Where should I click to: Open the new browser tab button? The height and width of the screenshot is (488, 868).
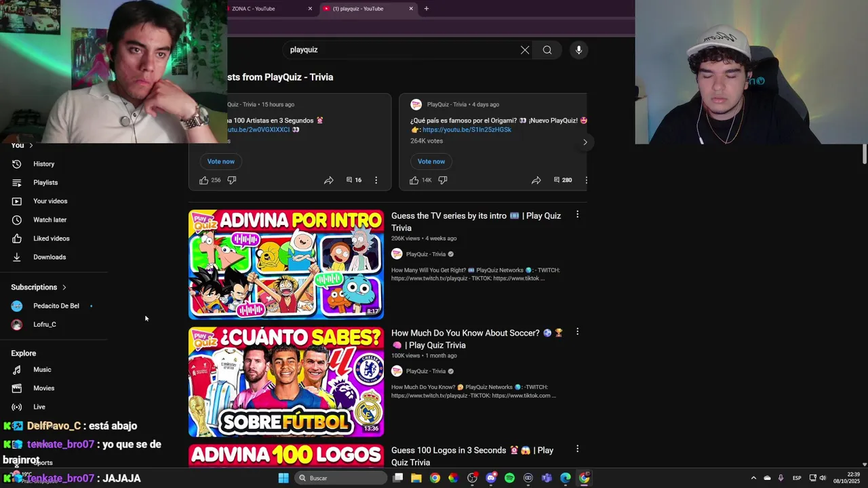pos(426,9)
